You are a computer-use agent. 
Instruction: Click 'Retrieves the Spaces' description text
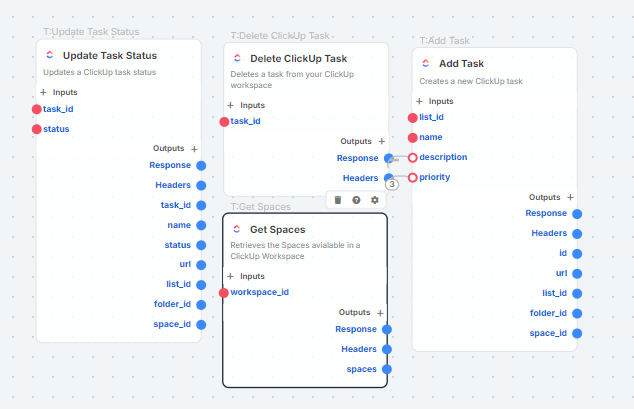point(295,251)
